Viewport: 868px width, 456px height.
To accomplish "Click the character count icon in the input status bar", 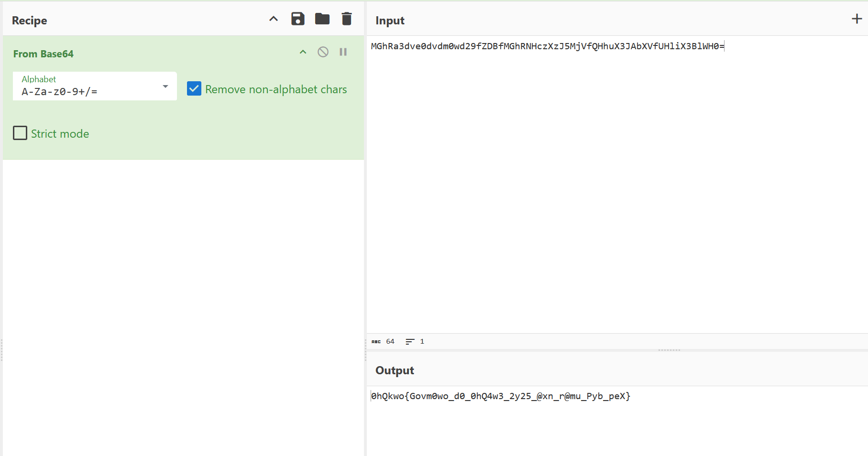I will click(376, 342).
